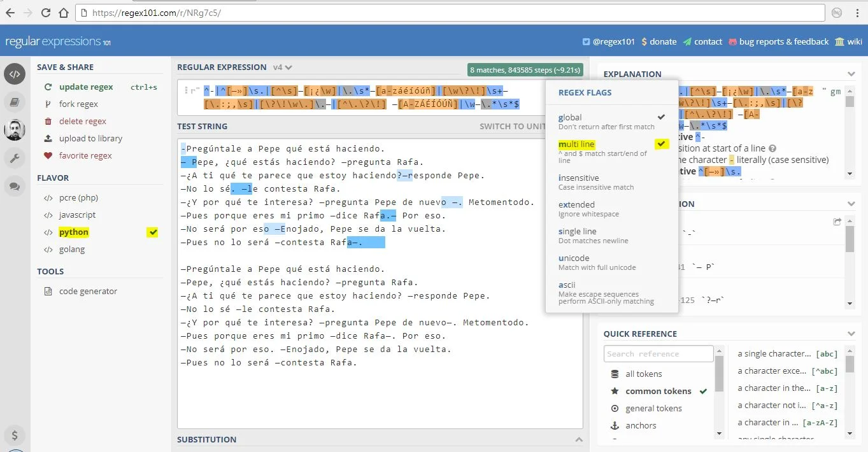Viewport: 868px width, 452px height.
Task: Click the Search reference input field
Action: click(x=658, y=354)
